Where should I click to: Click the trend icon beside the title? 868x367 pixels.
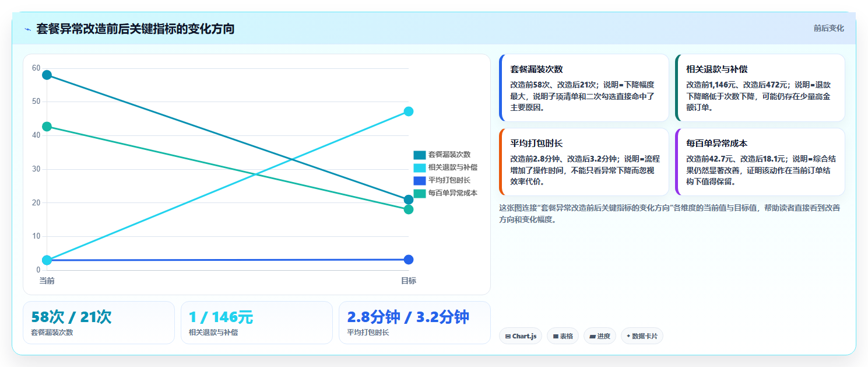(27, 29)
